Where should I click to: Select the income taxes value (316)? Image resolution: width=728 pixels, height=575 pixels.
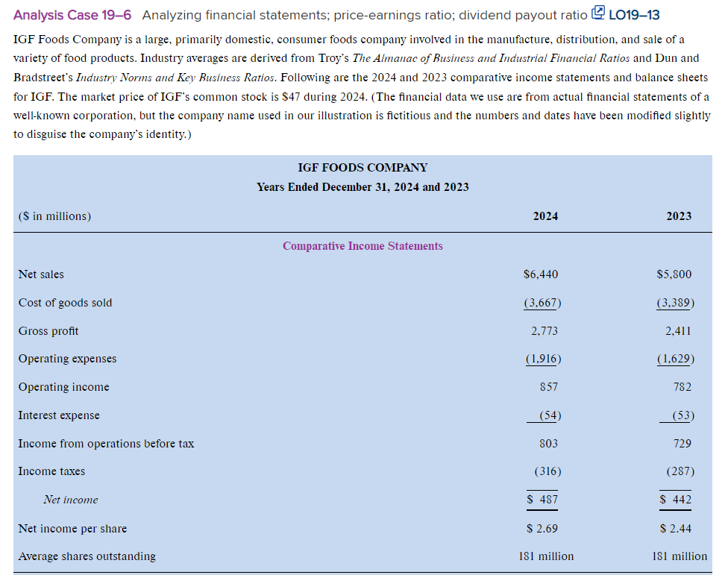[x=547, y=471]
